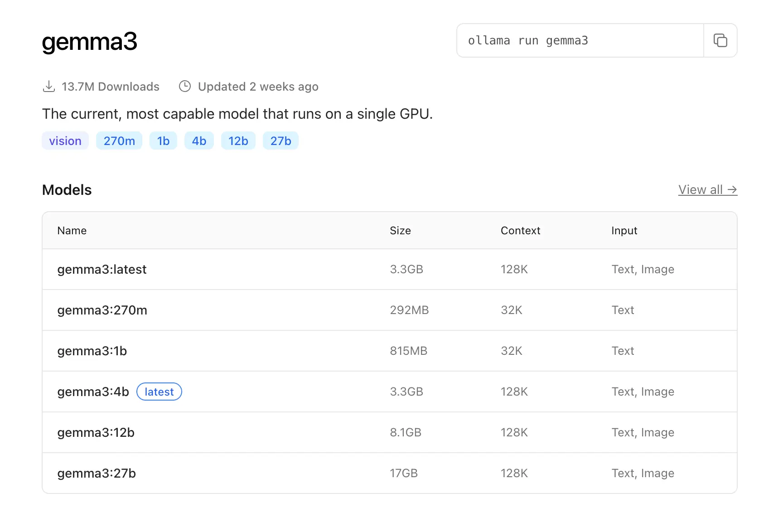Select the 12b size tag
783x532 pixels.
coord(238,141)
